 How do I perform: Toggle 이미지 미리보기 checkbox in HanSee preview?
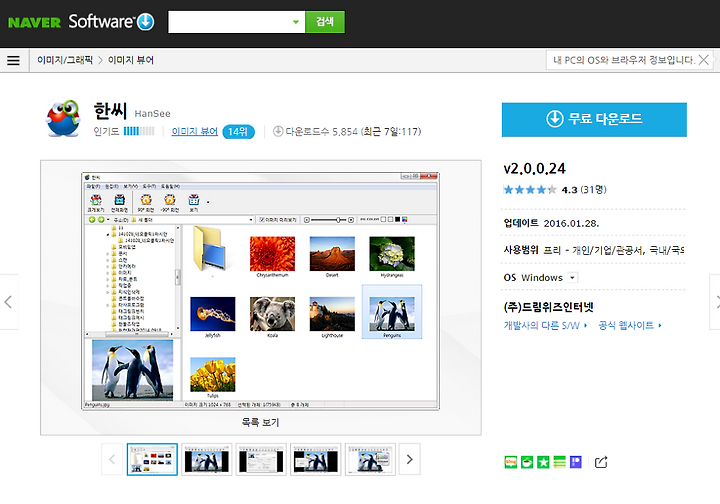[262, 220]
